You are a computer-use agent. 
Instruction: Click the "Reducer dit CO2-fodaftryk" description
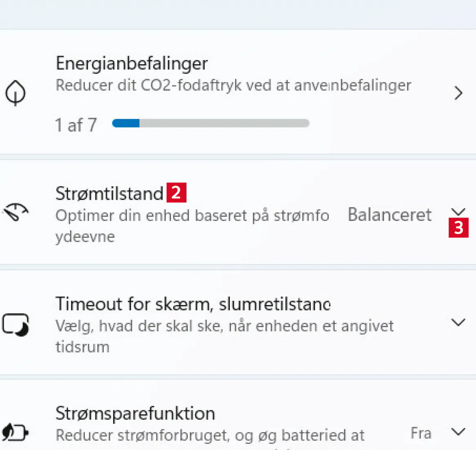[233, 85]
